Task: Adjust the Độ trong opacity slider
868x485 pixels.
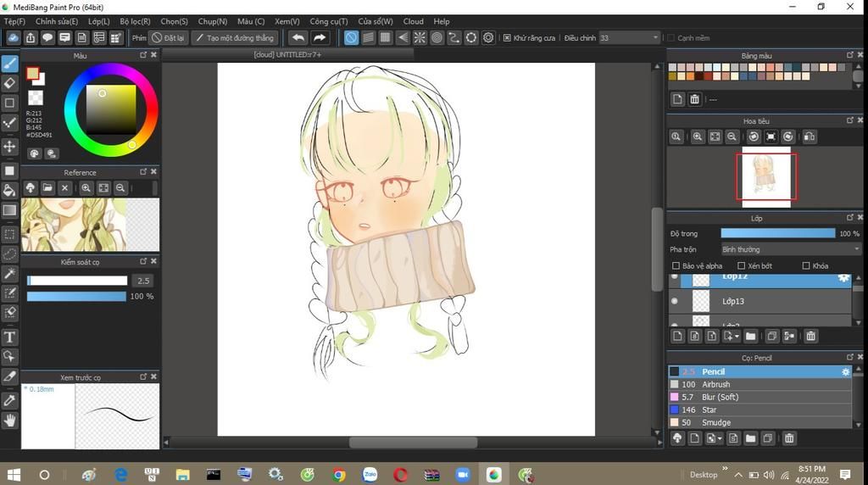Action: tap(778, 234)
